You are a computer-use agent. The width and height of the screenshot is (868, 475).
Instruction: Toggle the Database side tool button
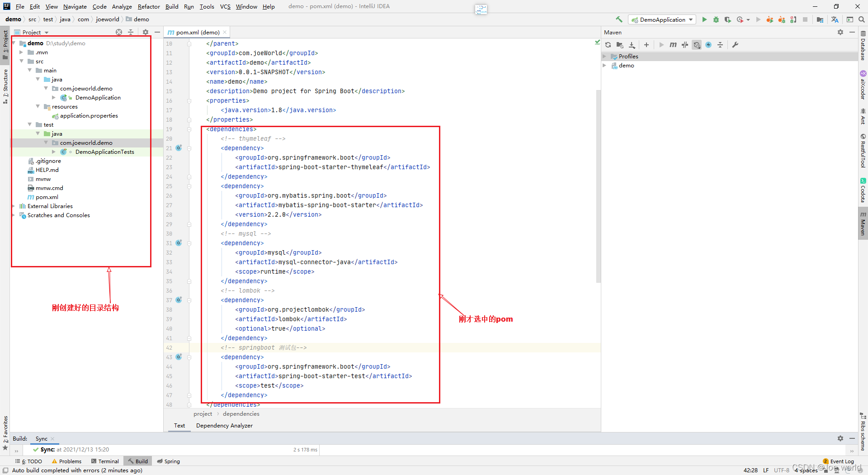coord(863,45)
